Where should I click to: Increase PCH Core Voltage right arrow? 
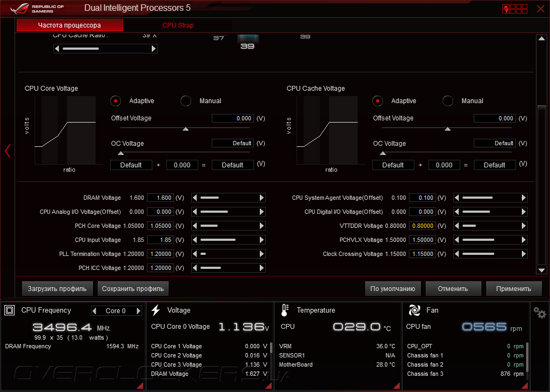261,226
